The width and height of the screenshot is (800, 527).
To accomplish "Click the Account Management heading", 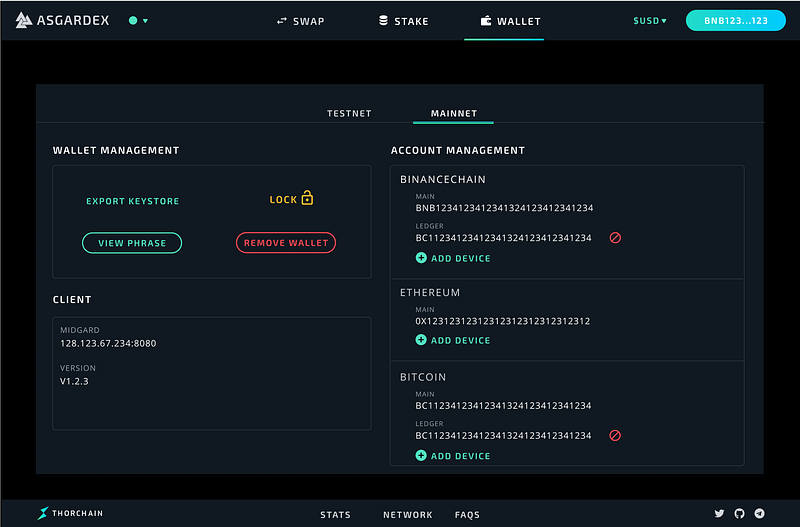I will pos(458,150).
